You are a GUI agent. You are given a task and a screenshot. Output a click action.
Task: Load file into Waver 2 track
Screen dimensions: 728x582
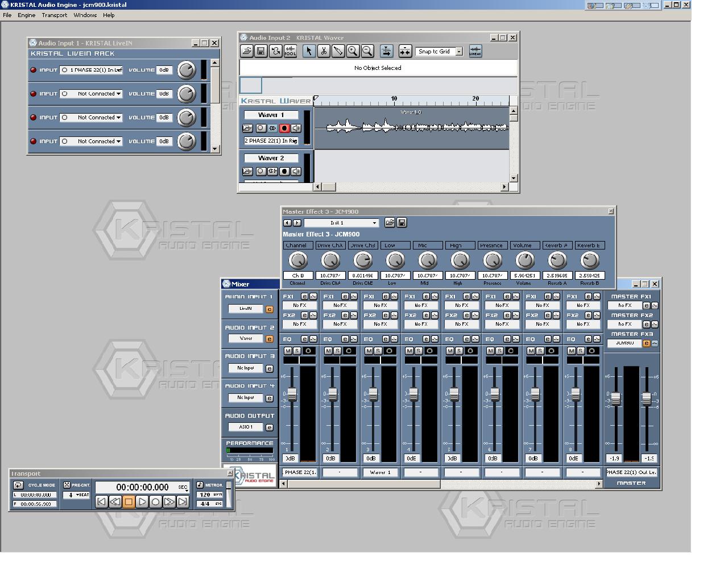(247, 171)
